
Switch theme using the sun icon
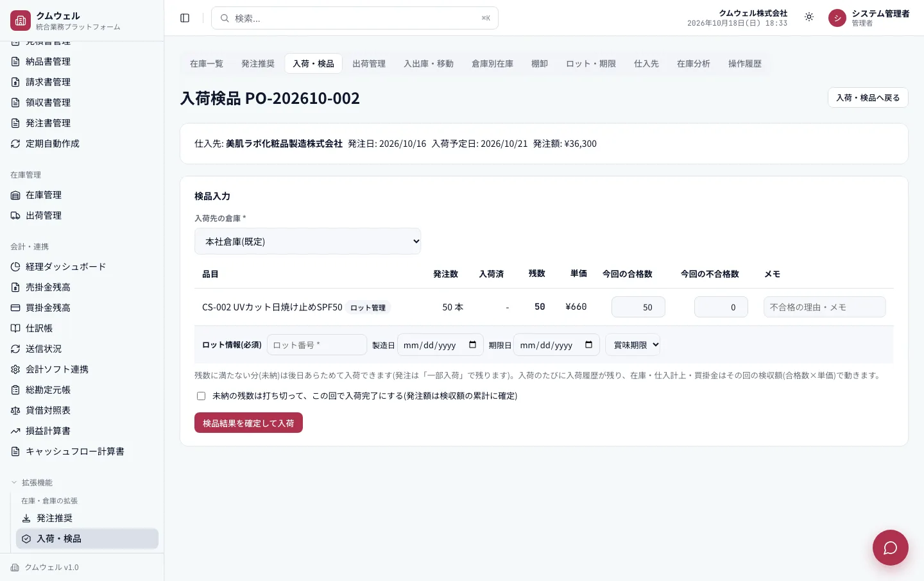click(x=809, y=17)
